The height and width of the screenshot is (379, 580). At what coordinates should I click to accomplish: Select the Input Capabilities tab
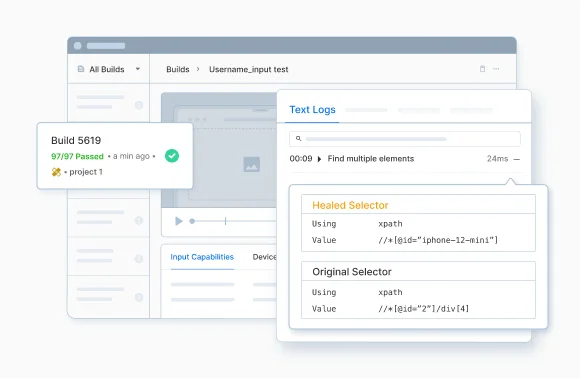[x=202, y=257]
